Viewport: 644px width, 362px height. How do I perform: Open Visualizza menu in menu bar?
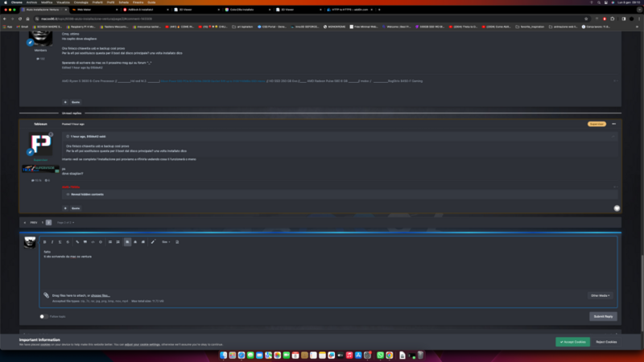[63, 2]
